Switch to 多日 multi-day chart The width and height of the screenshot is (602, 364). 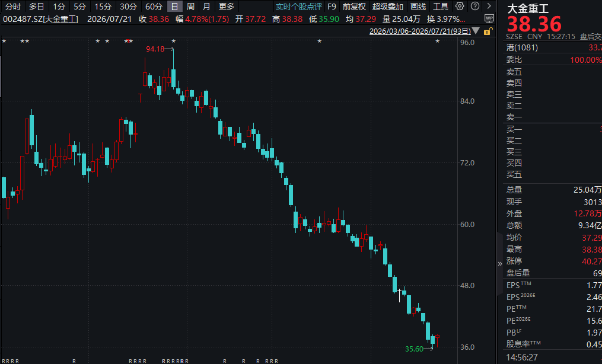[36, 7]
